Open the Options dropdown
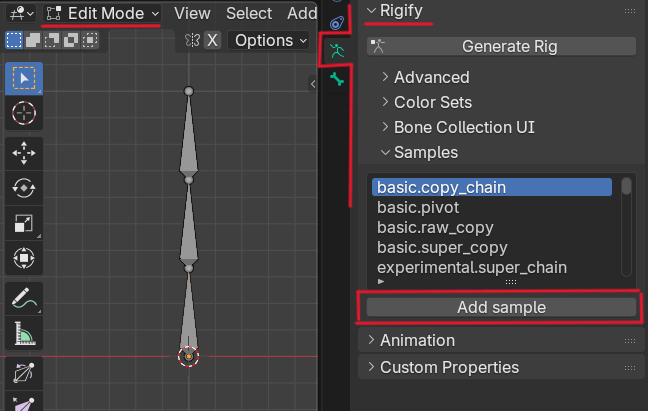 pyautogui.click(x=271, y=41)
